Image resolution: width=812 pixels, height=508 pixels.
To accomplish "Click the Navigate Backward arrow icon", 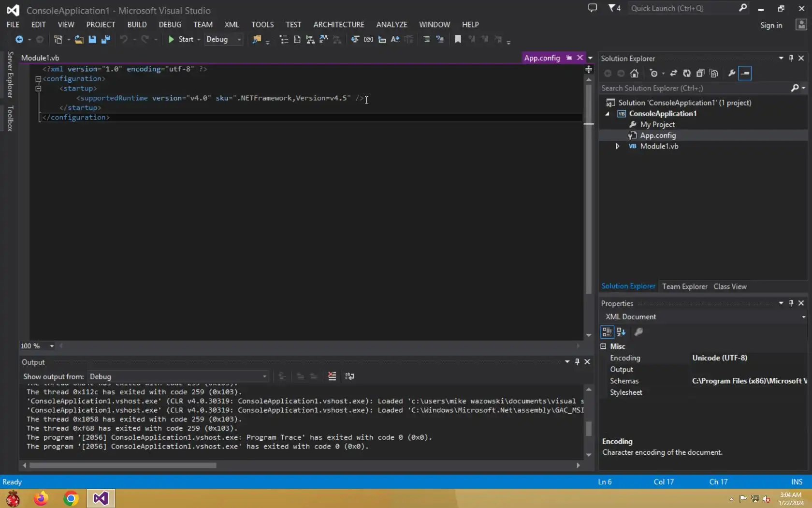I will (19, 39).
